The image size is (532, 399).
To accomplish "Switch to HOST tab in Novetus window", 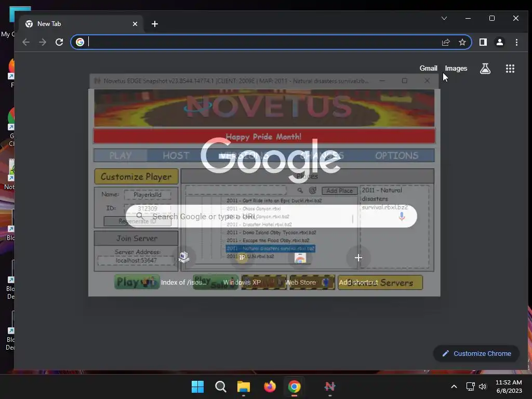I will 176,155.
